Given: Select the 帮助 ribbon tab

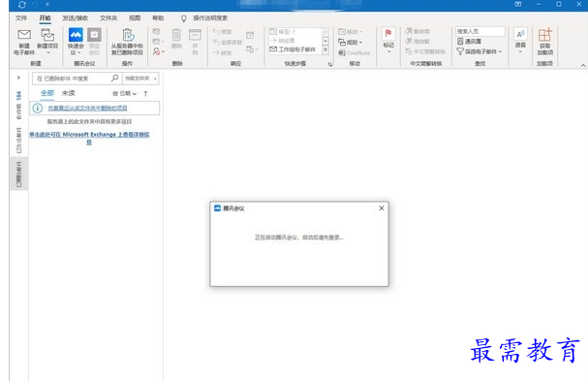Looking at the screenshot, I should [x=158, y=17].
